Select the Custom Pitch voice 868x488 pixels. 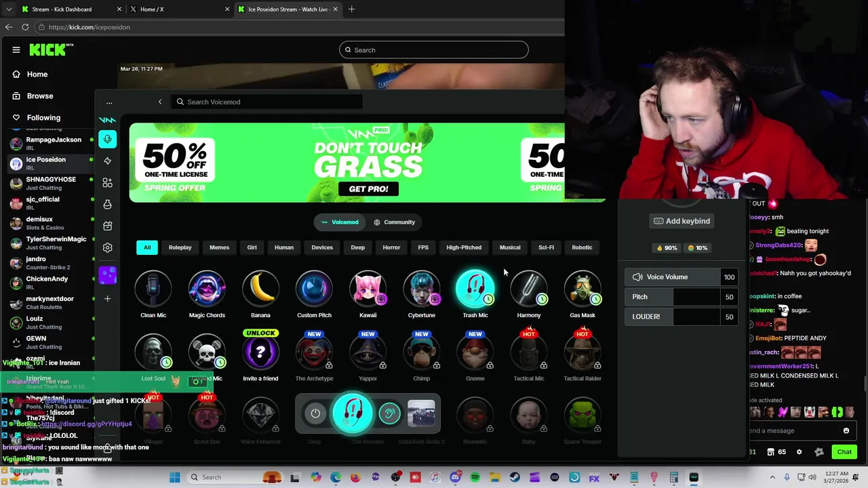coord(314,288)
